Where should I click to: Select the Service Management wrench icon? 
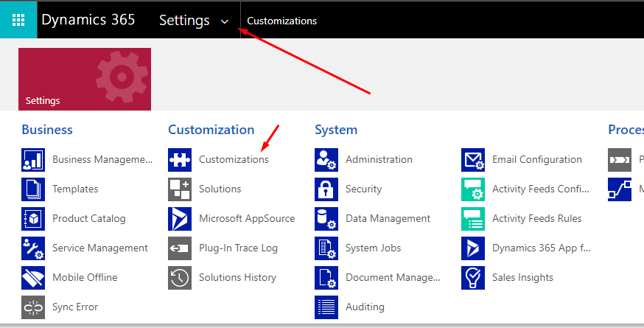point(33,248)
